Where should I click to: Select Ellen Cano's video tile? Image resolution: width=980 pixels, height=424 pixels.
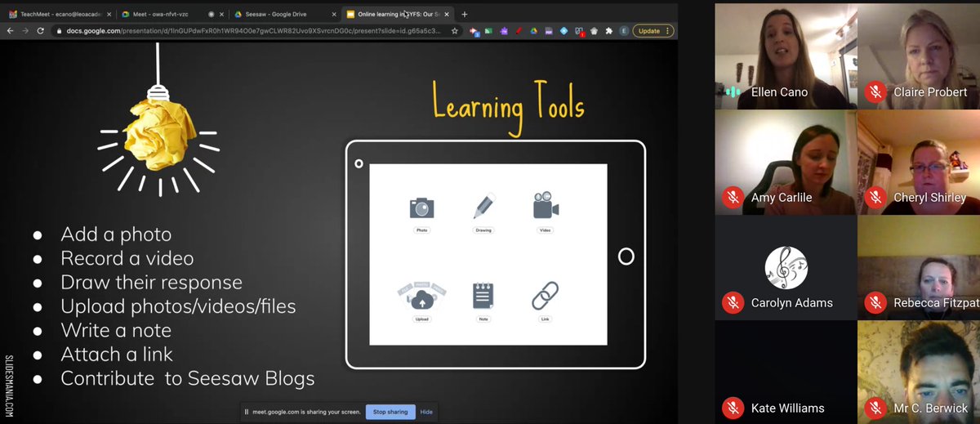(785, 56)
